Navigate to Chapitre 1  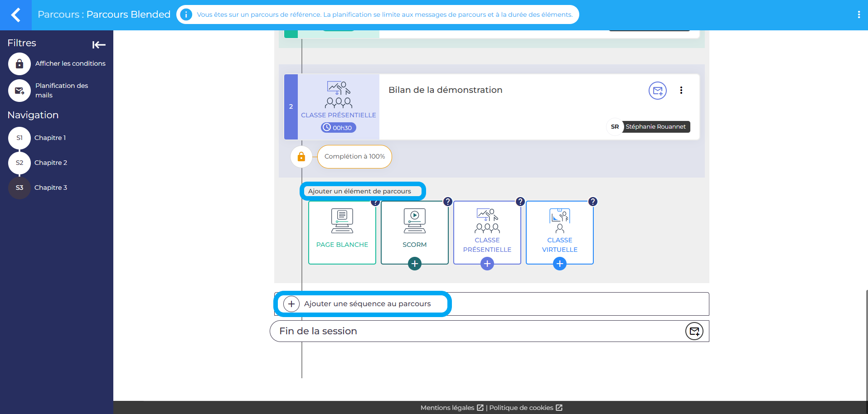point(19,138)
